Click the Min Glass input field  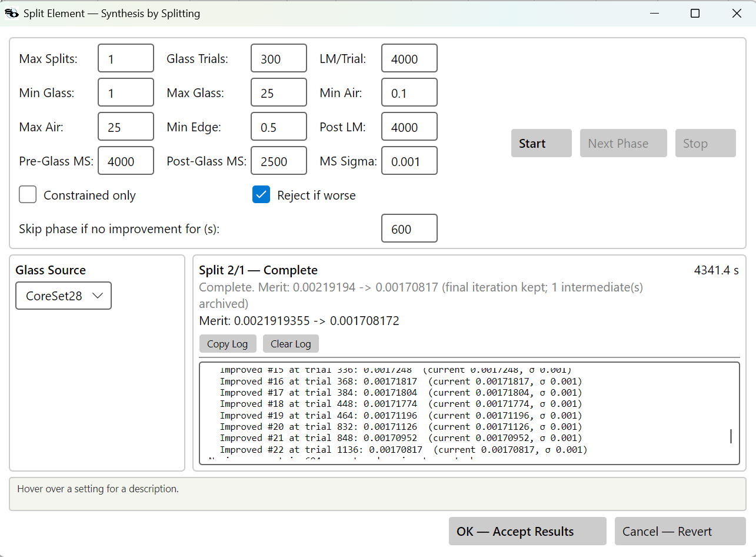pos(126,92)
